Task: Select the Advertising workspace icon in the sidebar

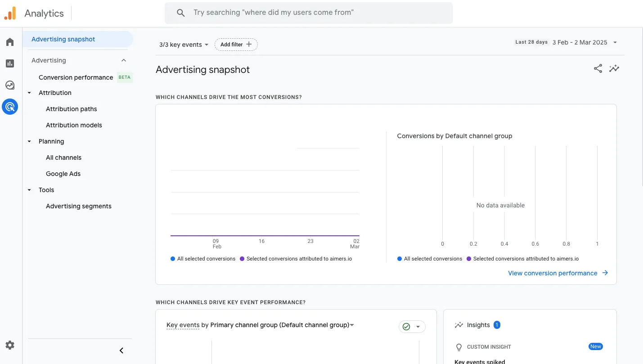Action: tap(10, 107)
